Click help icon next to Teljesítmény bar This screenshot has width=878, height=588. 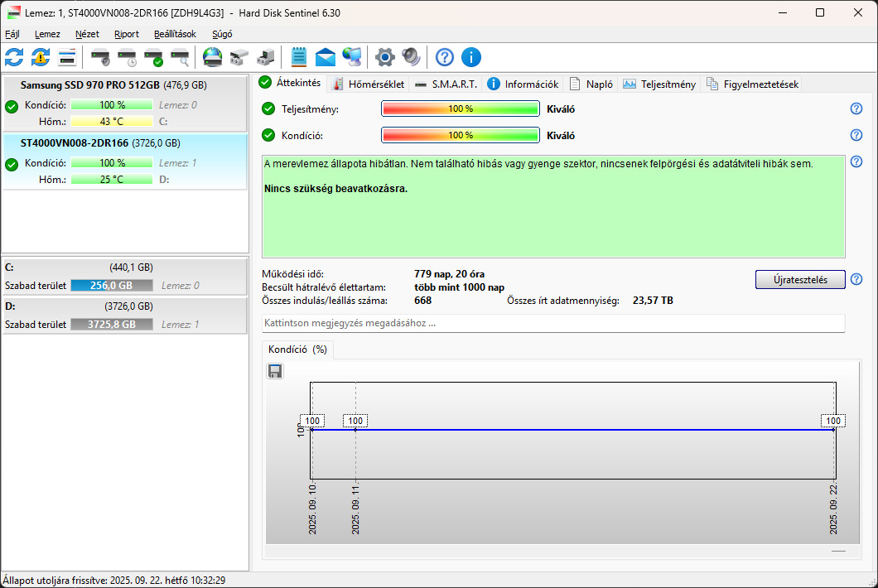[x=856, y=109]
